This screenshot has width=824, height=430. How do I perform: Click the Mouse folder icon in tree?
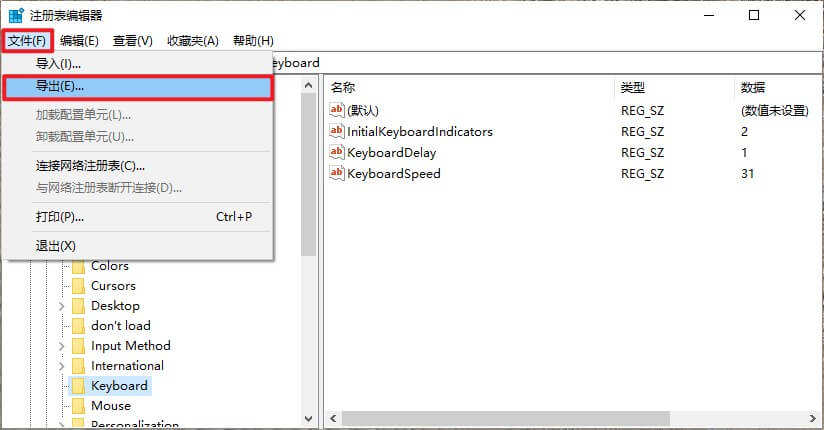click(x=78, y=406)
